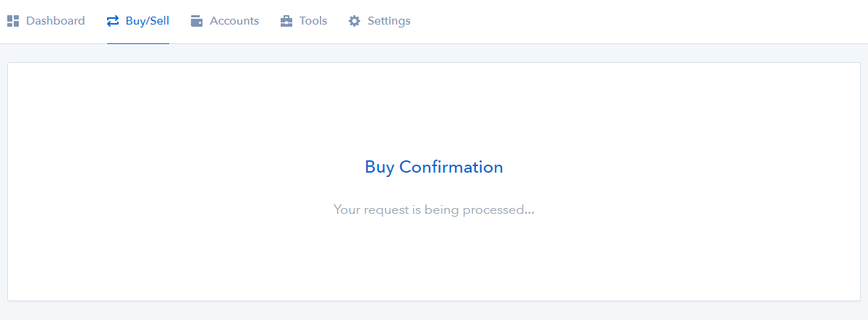Click blank navigation bar space right of Settings
Image resolution: width=868 pixels, height=320 pixels.
pos(637,21)
